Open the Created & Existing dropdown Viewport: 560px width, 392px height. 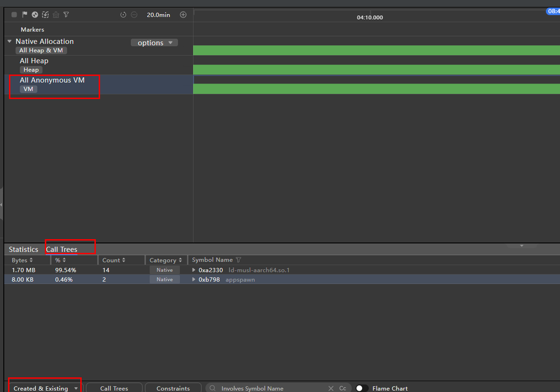[45, 388]
